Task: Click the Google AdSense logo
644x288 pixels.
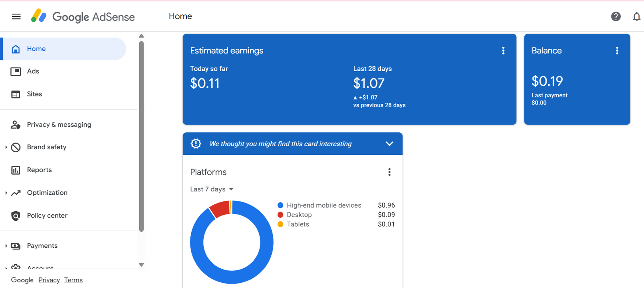Action: [x=83, y=16]
